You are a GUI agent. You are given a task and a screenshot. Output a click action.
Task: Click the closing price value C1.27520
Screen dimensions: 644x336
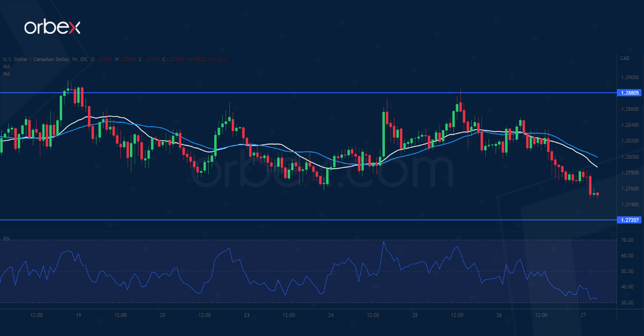coord(172,59)
